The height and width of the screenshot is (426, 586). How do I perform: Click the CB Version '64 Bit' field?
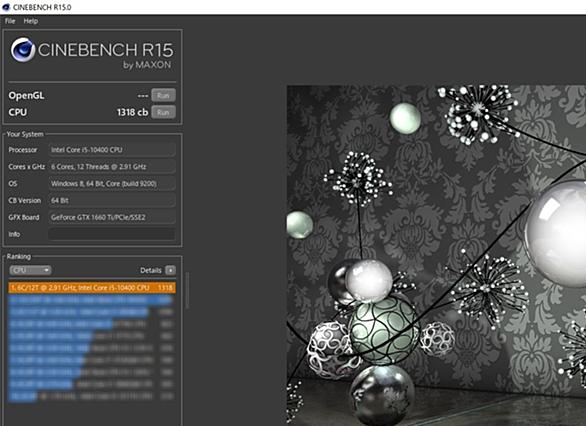click(x=112, y=201)
